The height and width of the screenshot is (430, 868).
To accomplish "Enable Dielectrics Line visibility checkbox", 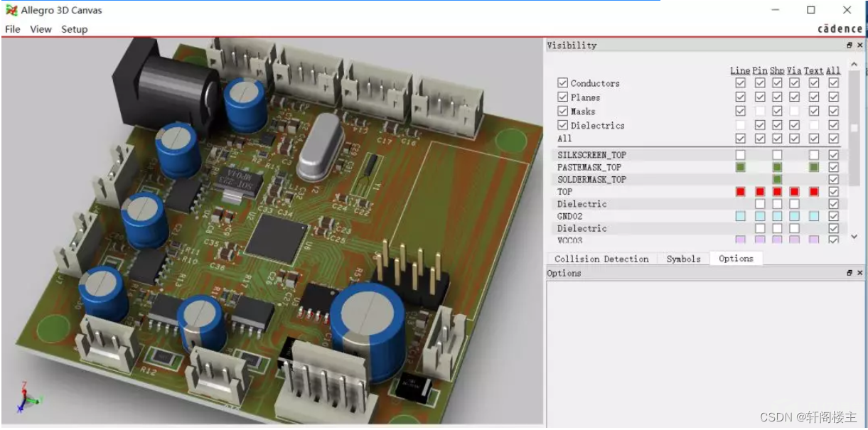I will point(741,125).
